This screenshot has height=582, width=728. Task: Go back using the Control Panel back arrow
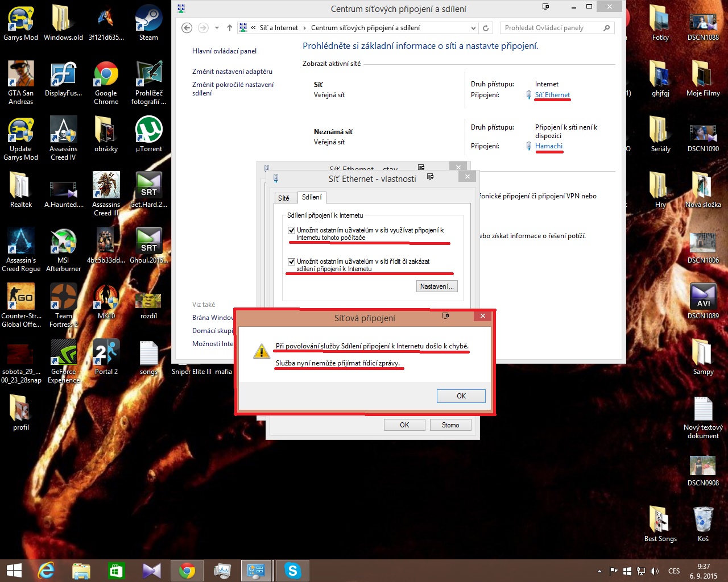click(187, 28)
